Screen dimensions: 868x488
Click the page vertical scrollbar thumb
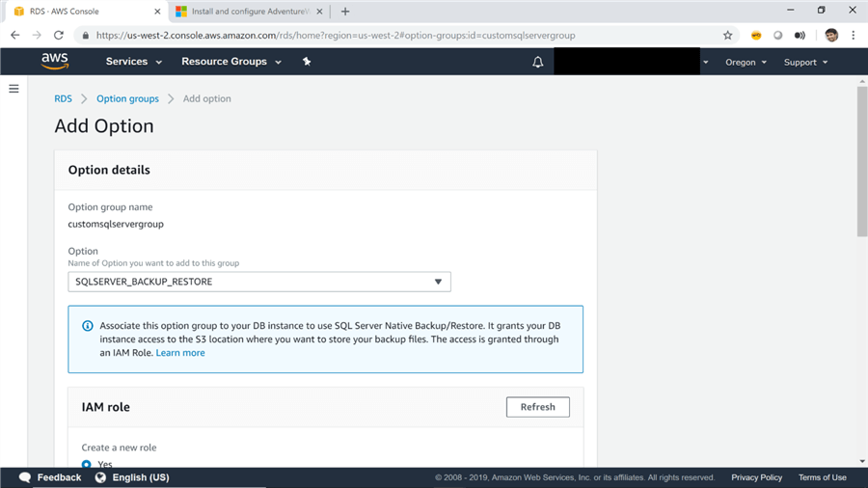coord(862,162)
